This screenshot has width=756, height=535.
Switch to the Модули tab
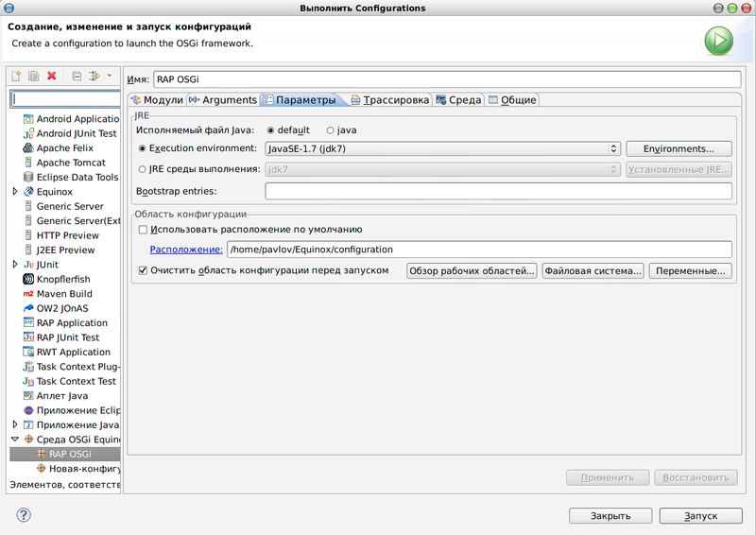tap(157, 100)
